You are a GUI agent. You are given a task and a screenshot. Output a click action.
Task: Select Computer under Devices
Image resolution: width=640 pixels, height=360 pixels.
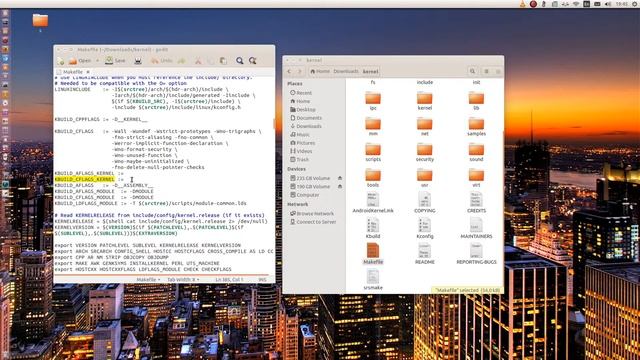pos(304,195)
